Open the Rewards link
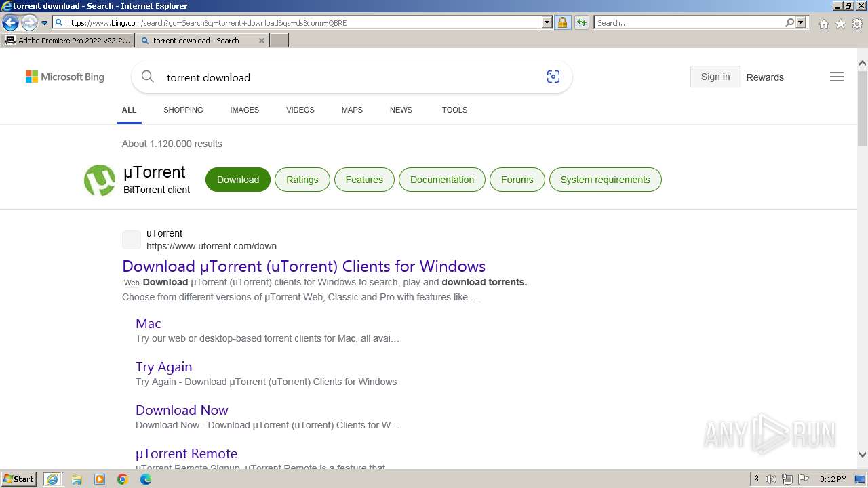This screenshot has height=488, width=868. [x=765, y=77]
